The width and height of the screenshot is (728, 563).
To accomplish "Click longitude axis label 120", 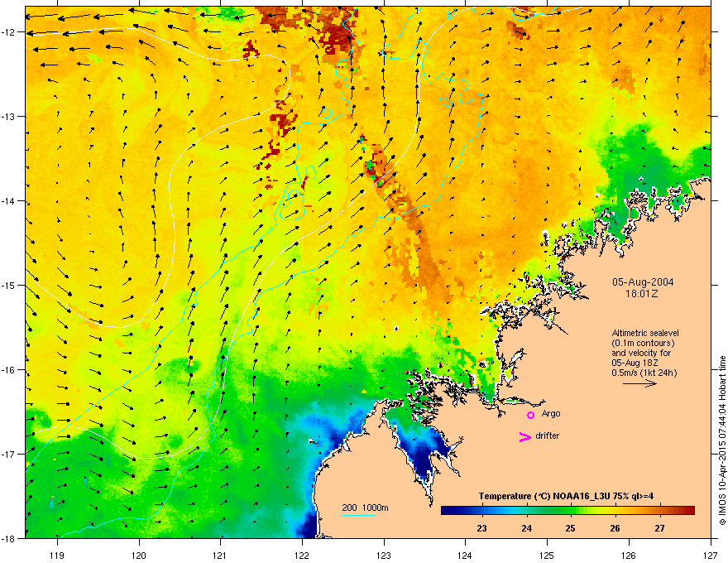I will coord(139,555).
